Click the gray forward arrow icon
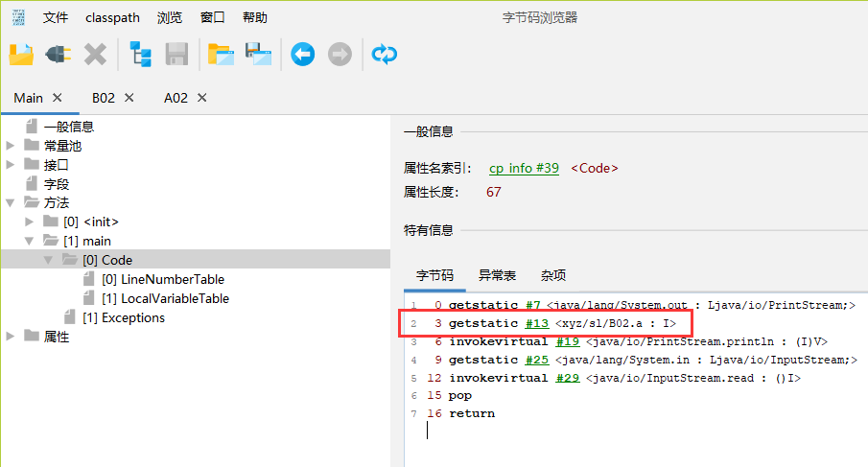This screenshot has width=868, height=467. (x=340, y=55)
